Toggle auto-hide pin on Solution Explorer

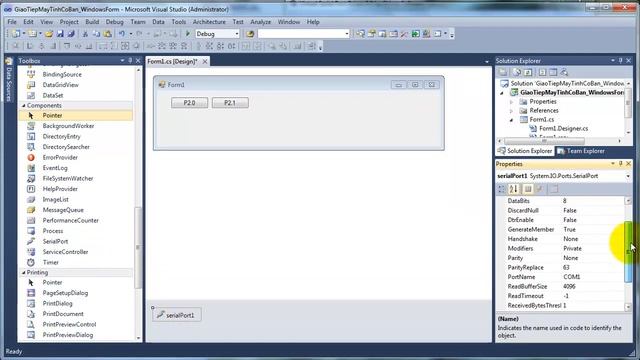click(x=620, y=60)
